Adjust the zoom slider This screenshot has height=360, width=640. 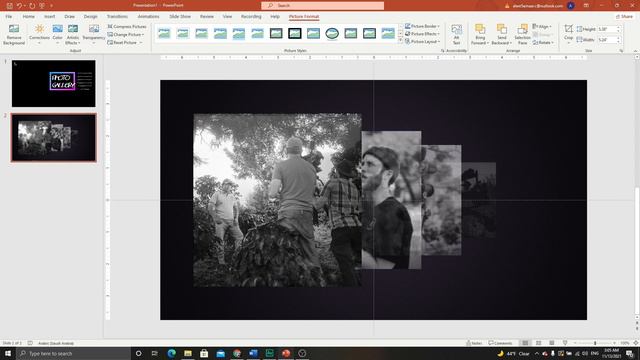click(x=595, y=343)
